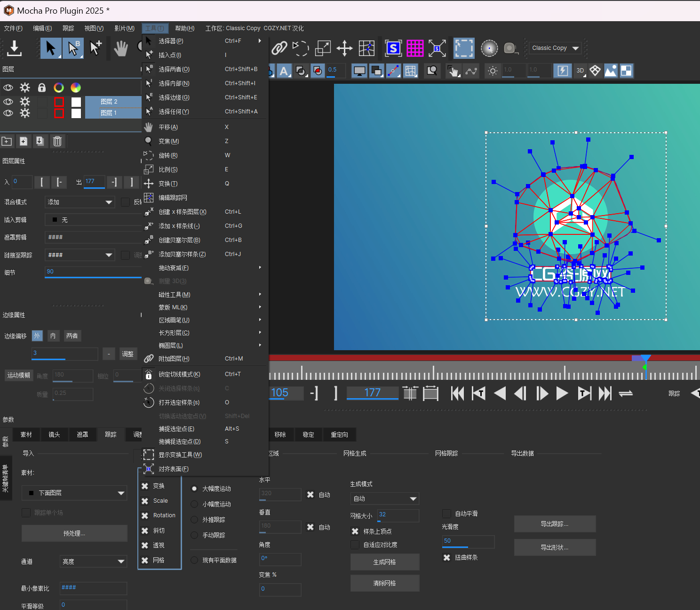Choose 创建贝塞尔层(B) from the tools menu
Viewport: 700px width, 610px height.
179,240
